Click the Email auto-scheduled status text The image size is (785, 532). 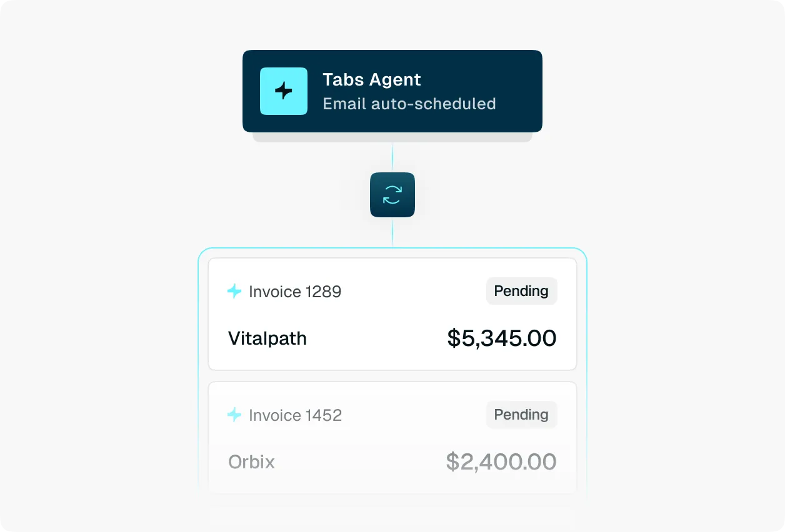[409, 104]
